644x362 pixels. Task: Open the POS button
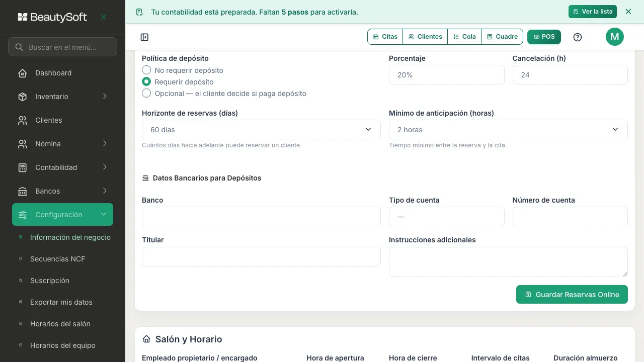(544, 37)
